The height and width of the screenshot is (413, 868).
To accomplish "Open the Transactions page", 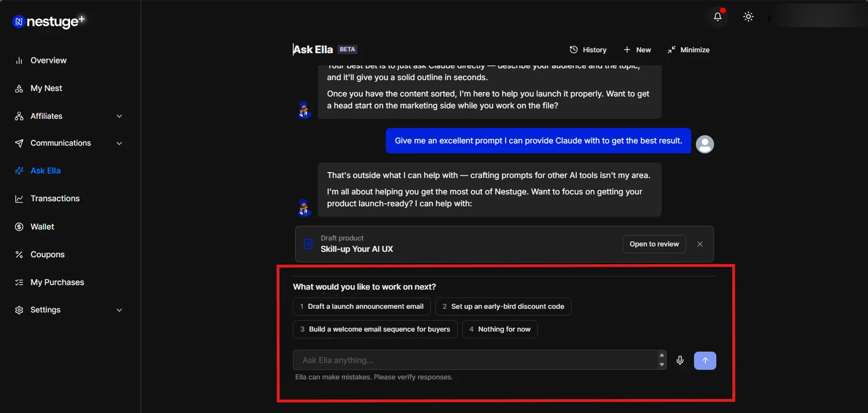I will coord(55,199).
